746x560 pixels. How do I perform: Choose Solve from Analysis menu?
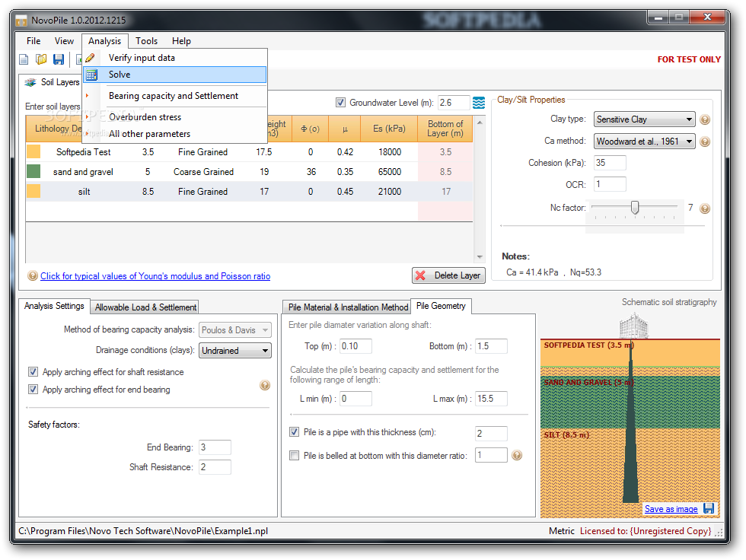click(x=174, y=75)
